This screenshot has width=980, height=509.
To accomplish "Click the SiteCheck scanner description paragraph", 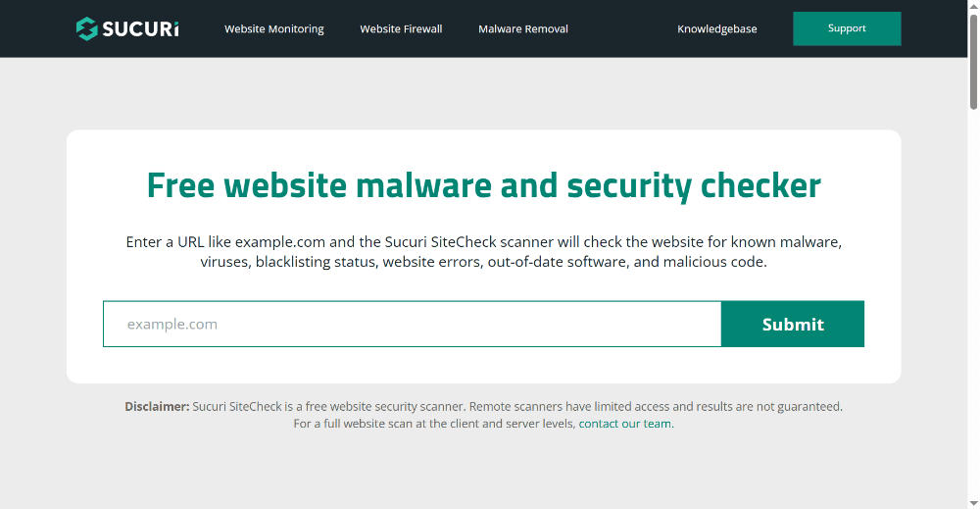I will point(484,251).
